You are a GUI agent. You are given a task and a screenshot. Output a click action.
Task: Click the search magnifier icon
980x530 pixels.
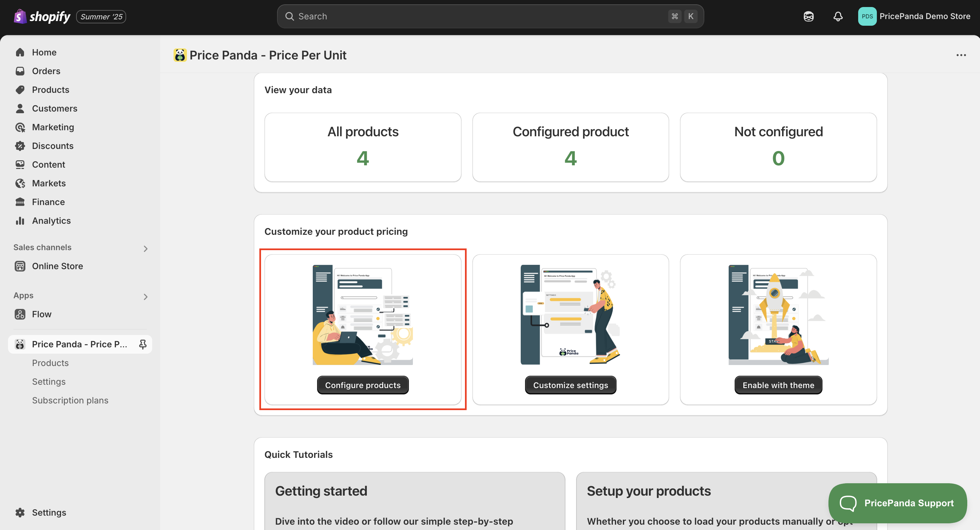tap(289, 16)
